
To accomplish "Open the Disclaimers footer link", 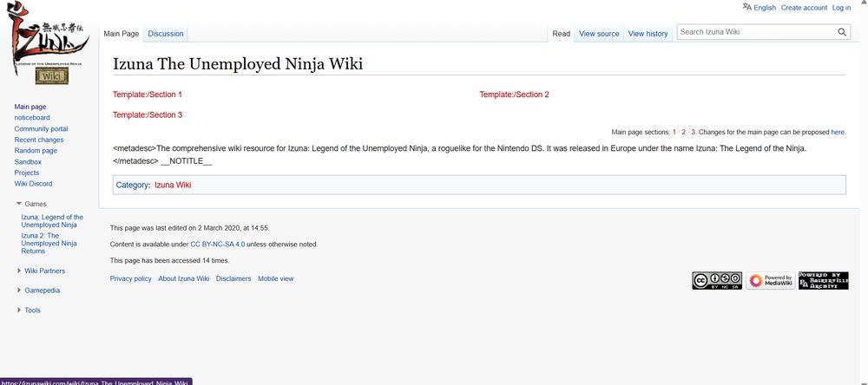I will click(233, 279).
